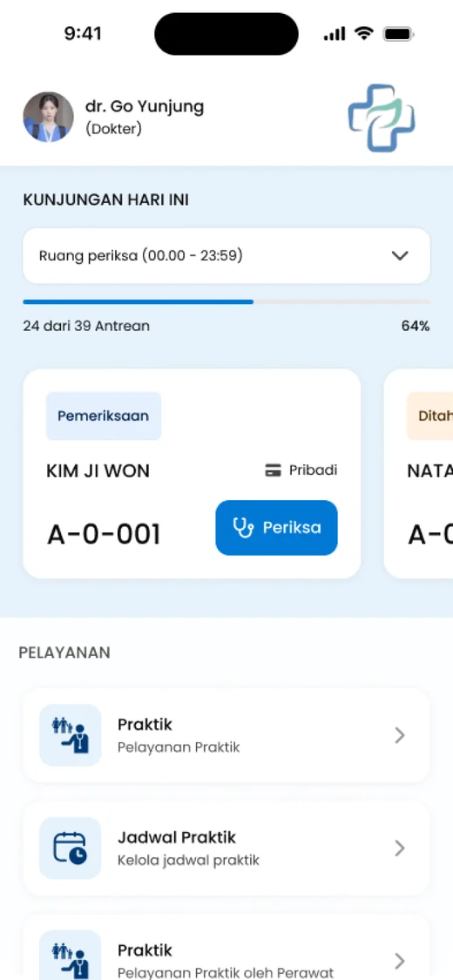
Task: Click the queue progress bar
Action: pos(226,302)
